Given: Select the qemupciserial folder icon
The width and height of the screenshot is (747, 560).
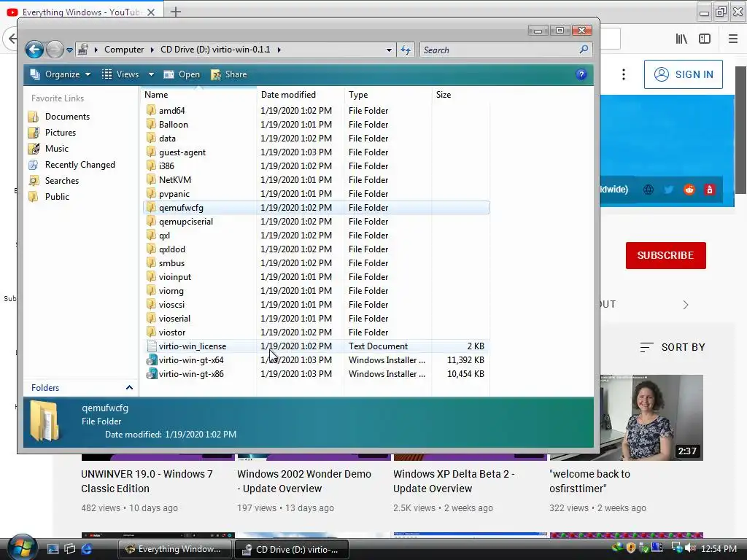Looking at the screenshot, I should click(151, 222).
